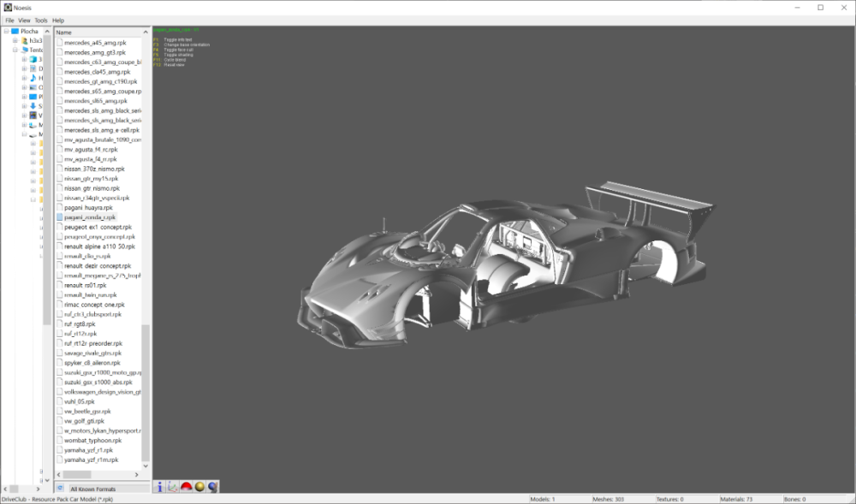This screenshot has width=856, height=504.
Task: Expand the h3x3 user tree node
Action: (15, 40)
